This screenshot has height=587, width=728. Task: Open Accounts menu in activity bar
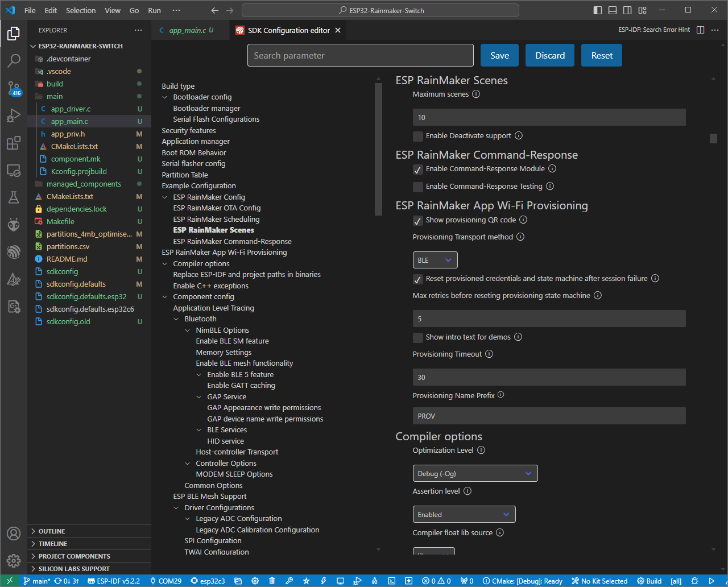tap(14, 534)
